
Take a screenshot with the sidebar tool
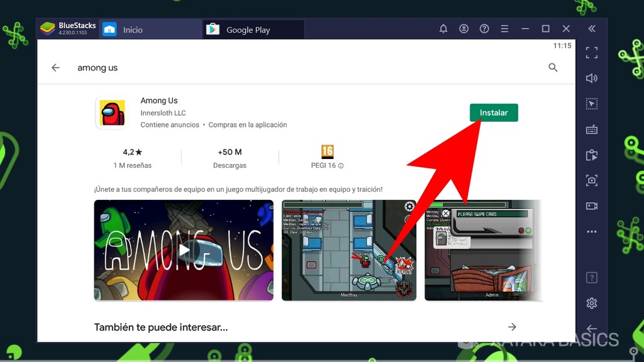[591, 180]
